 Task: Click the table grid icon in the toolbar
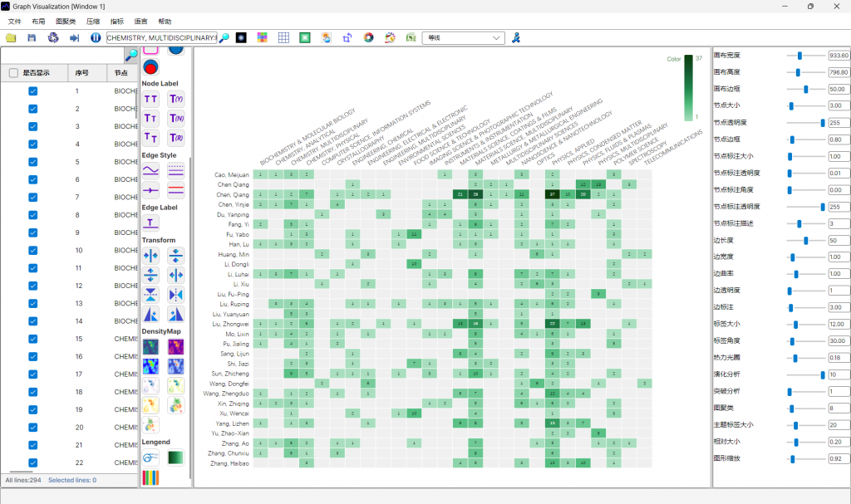[x=283, y=37]
